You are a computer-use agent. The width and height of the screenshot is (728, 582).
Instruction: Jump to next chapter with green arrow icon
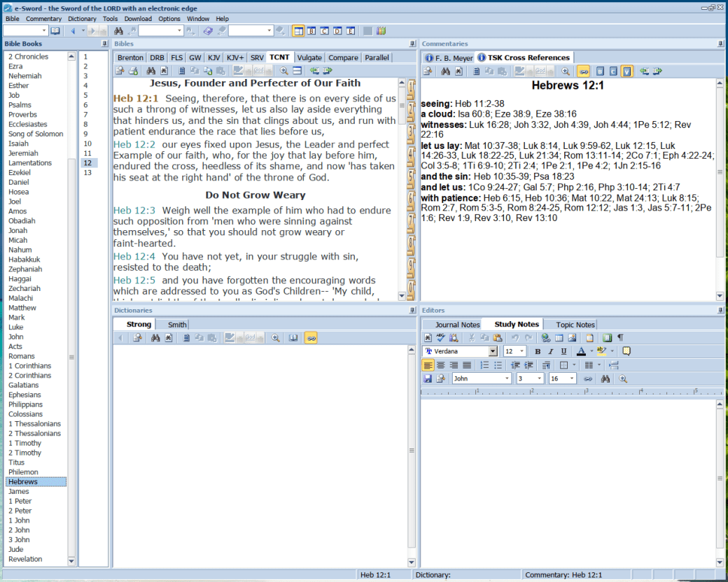coord(327,71)
